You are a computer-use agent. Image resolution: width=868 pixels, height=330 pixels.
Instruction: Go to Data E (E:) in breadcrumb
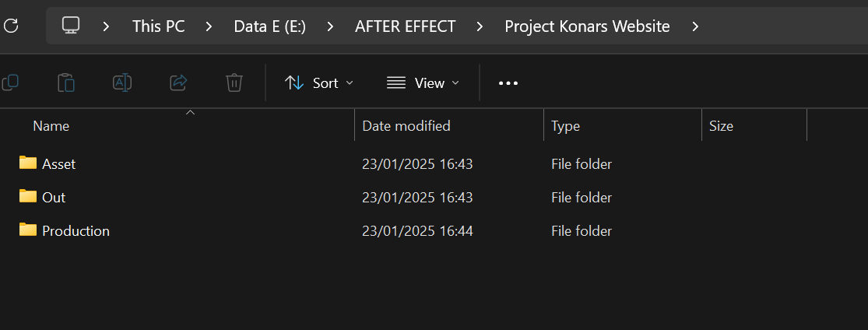[x=269, y=26]
